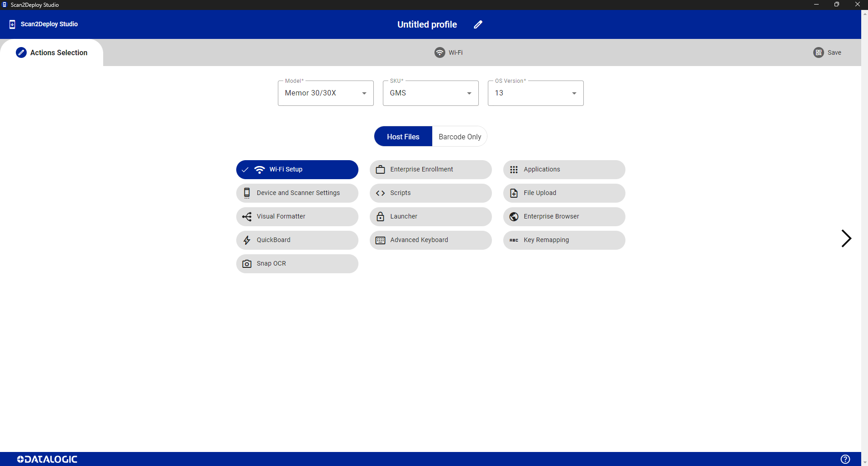
Task: Enable the Enterprise Browser action
Action: 564,217
